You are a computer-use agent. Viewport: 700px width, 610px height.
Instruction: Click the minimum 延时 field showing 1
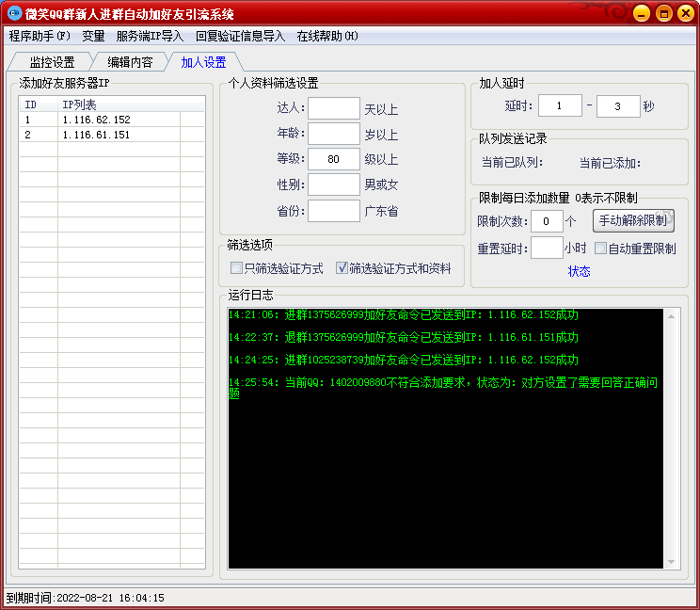click(560, 105)
